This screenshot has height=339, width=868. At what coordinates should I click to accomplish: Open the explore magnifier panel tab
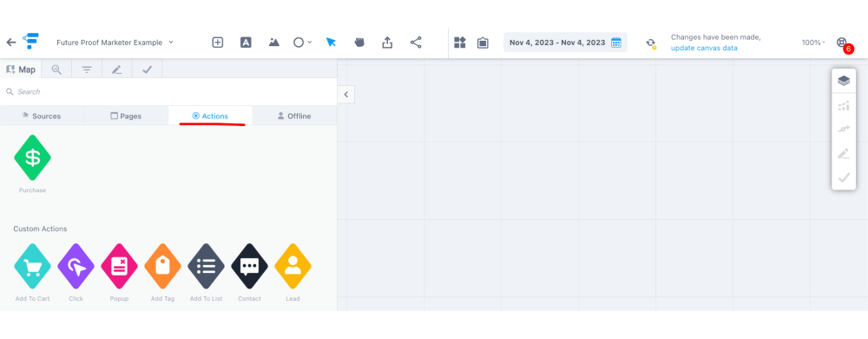pyautogui.click(x=56, y=70)
